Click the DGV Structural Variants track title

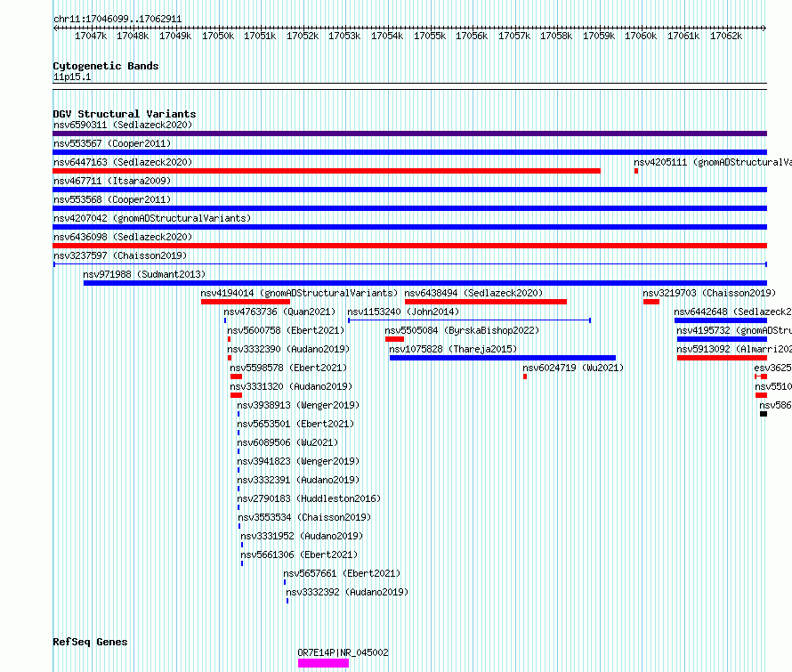pyautogui.click(x=125, y=114)
